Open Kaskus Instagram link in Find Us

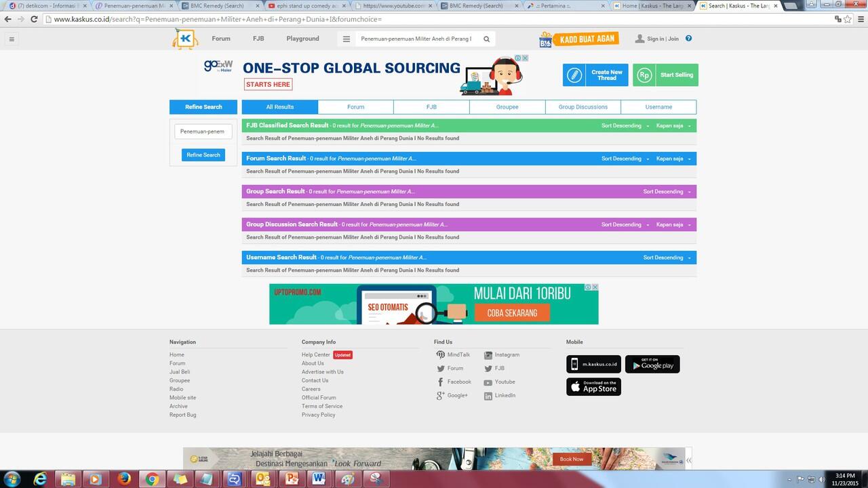502,354
